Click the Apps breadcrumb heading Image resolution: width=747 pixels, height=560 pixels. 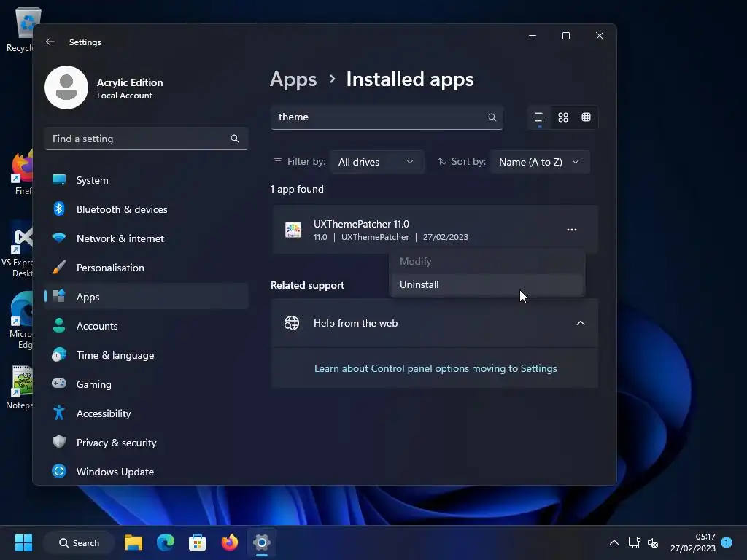[x=293, y=79]
